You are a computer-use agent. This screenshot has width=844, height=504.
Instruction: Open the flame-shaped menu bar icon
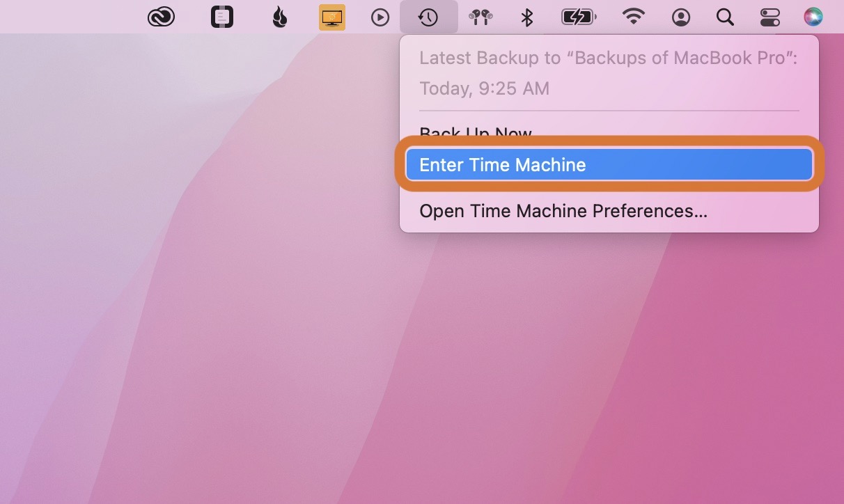click(280, 17)
